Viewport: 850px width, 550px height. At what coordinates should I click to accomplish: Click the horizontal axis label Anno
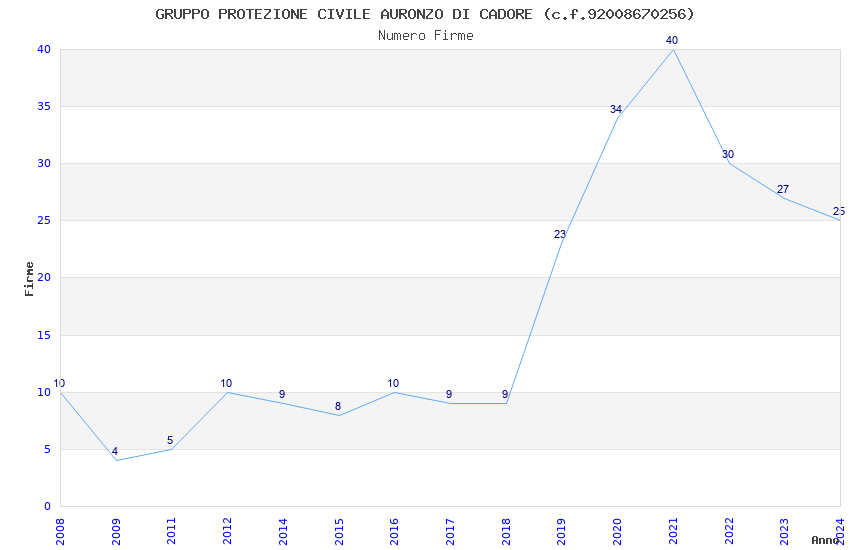[x=825, y=540]
